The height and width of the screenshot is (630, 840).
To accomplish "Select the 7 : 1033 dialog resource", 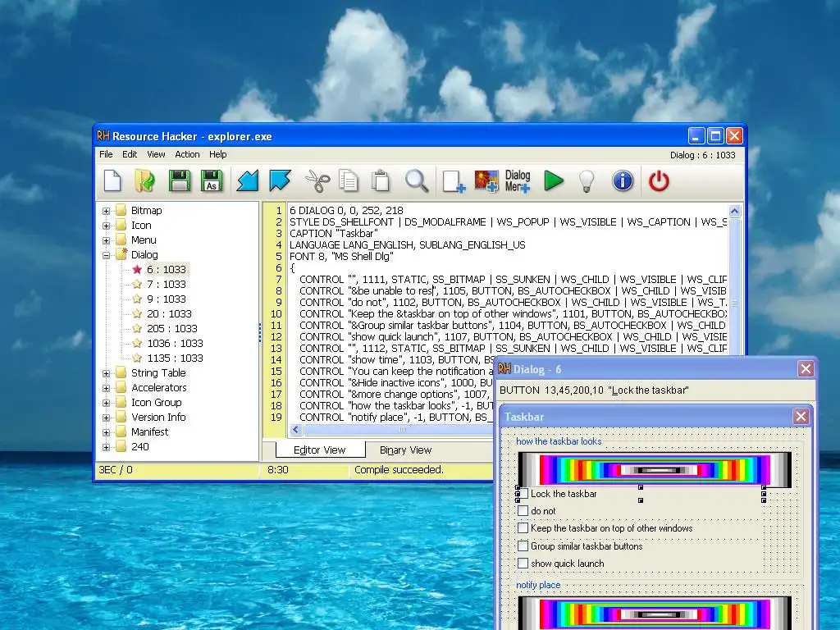I will click(x=166, y=284).
